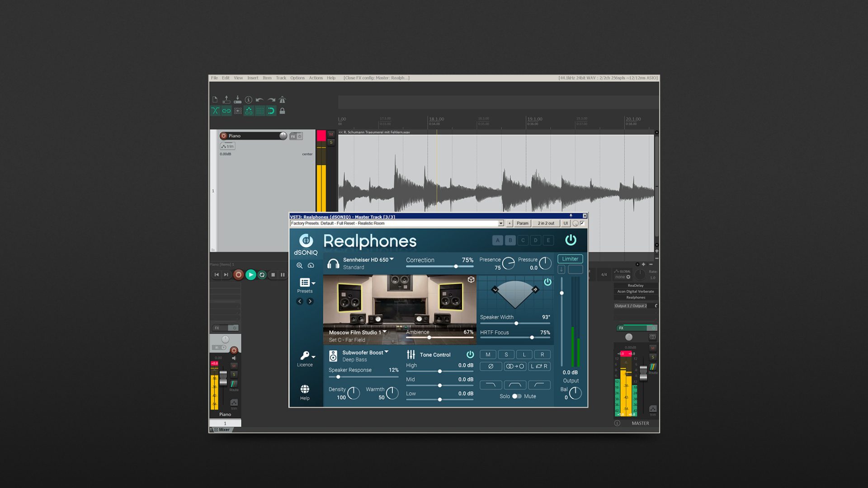Click the zoom magnifier icon in Realphones
868x488 pixels.
click(x=299, y=266)
